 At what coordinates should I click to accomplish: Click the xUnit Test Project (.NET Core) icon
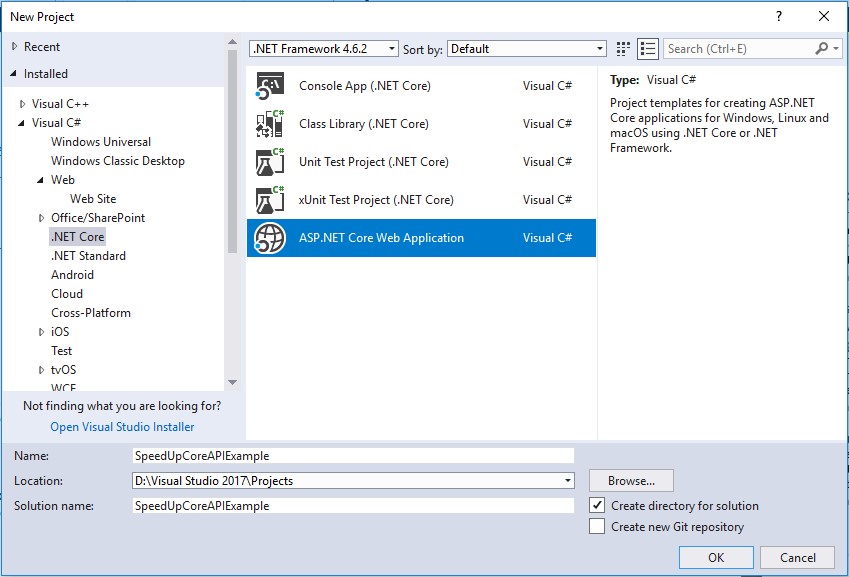tap(270, 200)
